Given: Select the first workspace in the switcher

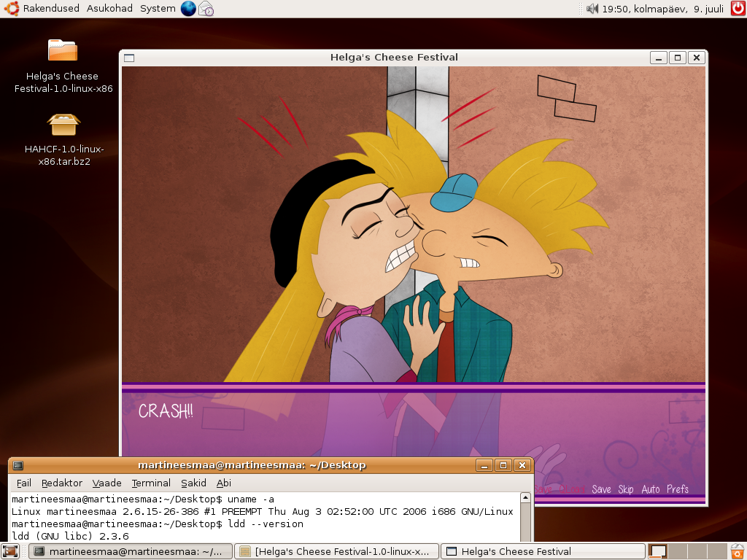Looking at the screenshot, I should click(658, 551).
